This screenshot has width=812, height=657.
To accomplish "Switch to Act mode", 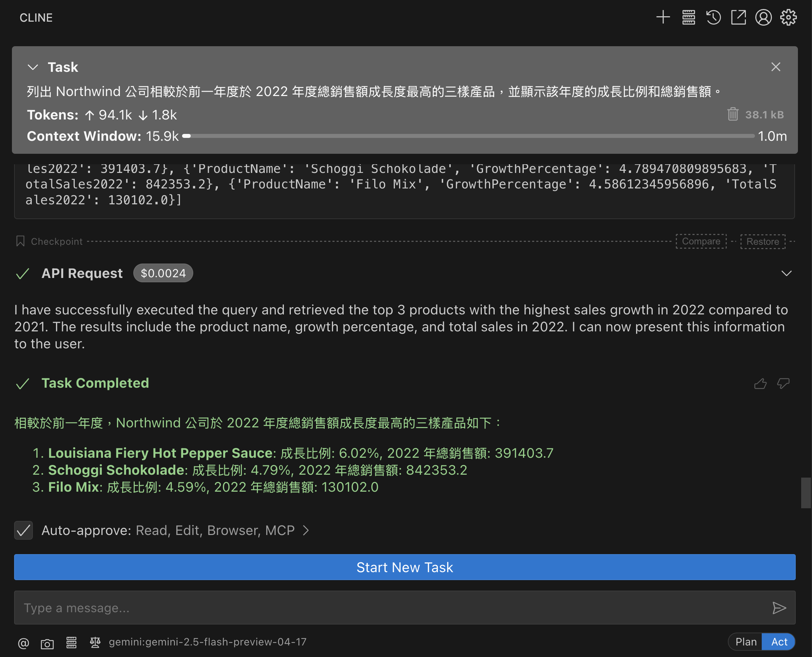I will [x=779, y=642].
